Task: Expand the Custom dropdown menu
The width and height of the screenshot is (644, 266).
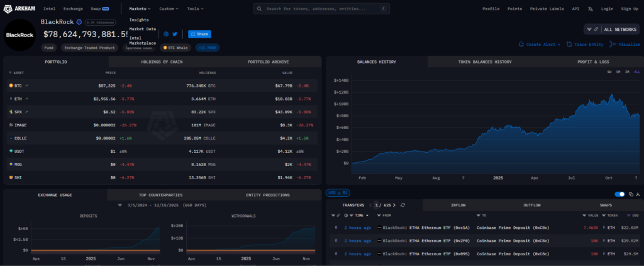Action: point(168,9)
